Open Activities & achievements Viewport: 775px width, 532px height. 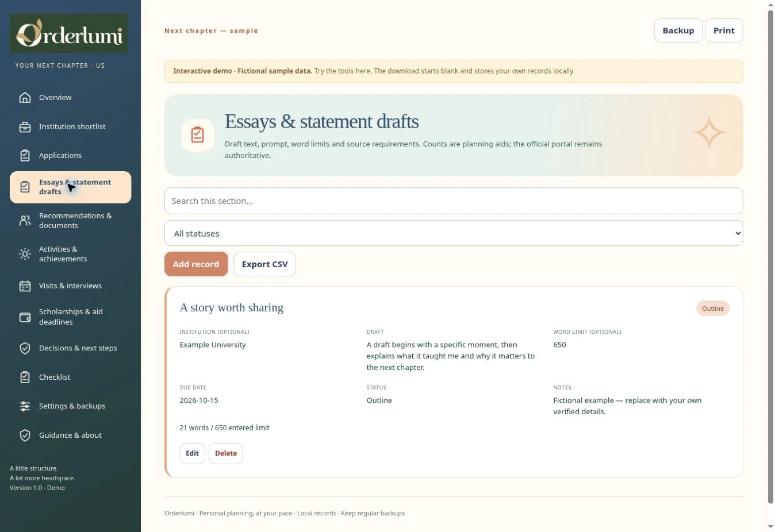click(70, 254)
